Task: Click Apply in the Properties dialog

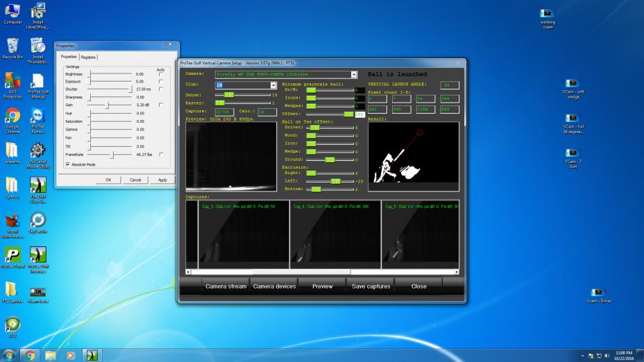Action: coord(162,180)
